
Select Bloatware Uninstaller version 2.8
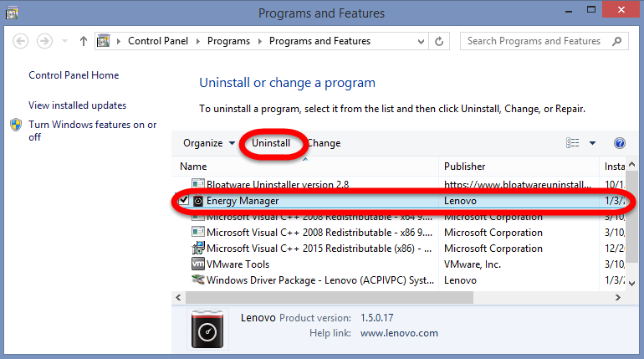278,185
